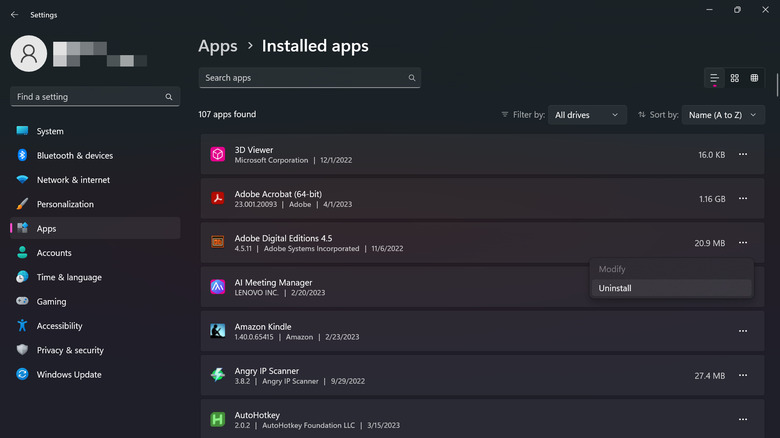Open more options for Angry IP Scanner
The height and width of the screenshot is (438, 780).
coord(742,375)
